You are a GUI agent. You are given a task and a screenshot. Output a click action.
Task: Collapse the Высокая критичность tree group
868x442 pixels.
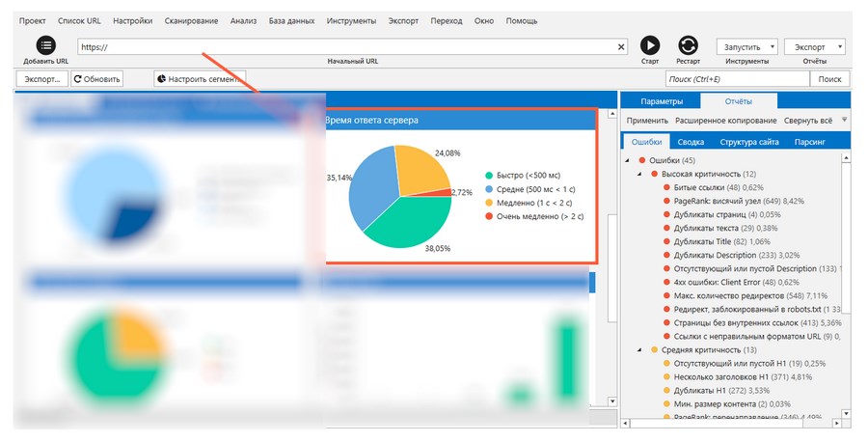pos(638,174)
